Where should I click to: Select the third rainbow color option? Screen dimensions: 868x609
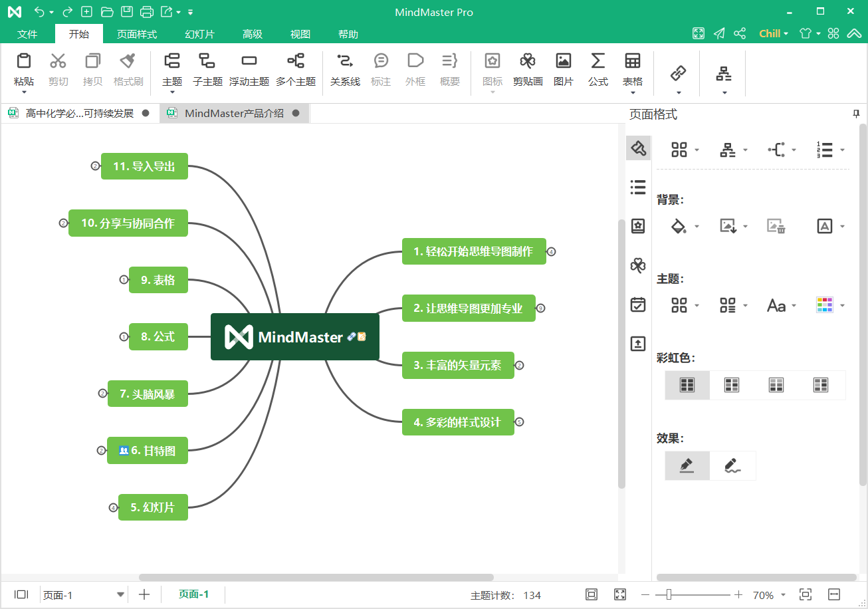(776, 385)
